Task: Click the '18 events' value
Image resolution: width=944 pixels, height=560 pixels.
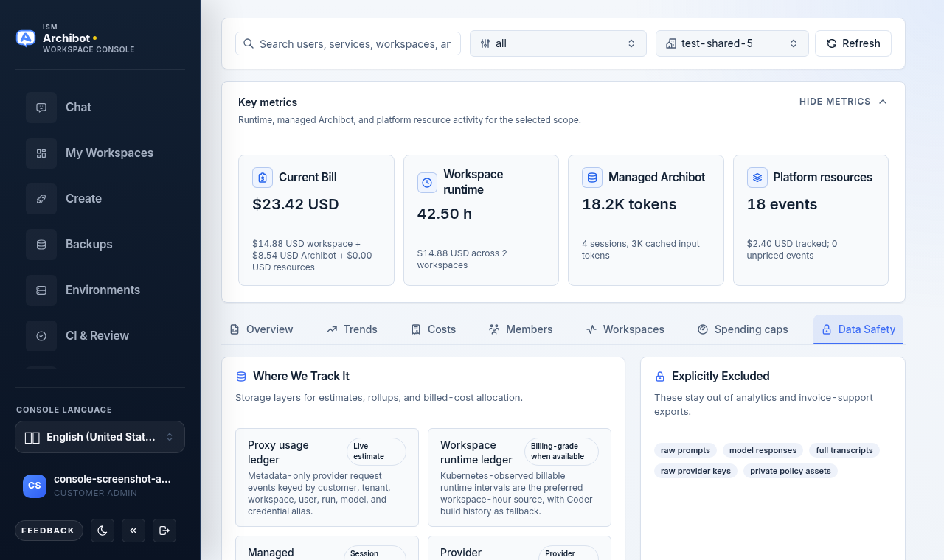Action: coord(782,204)
